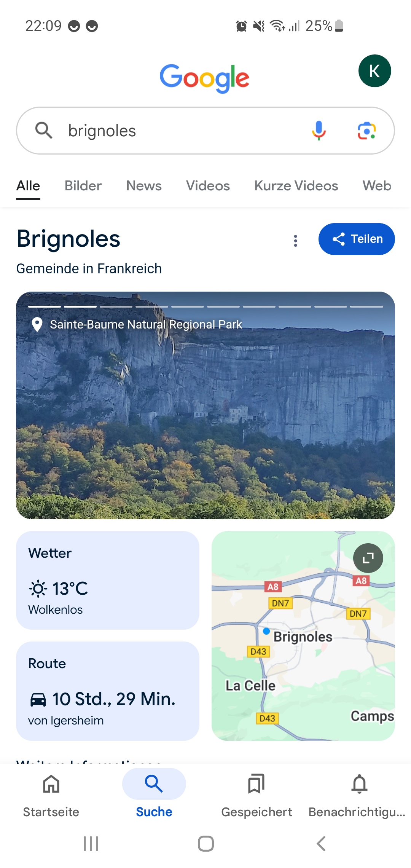Switch to the News tab
Screen dimensions: 411x868
pyautogui.click(x=144, y=186)
